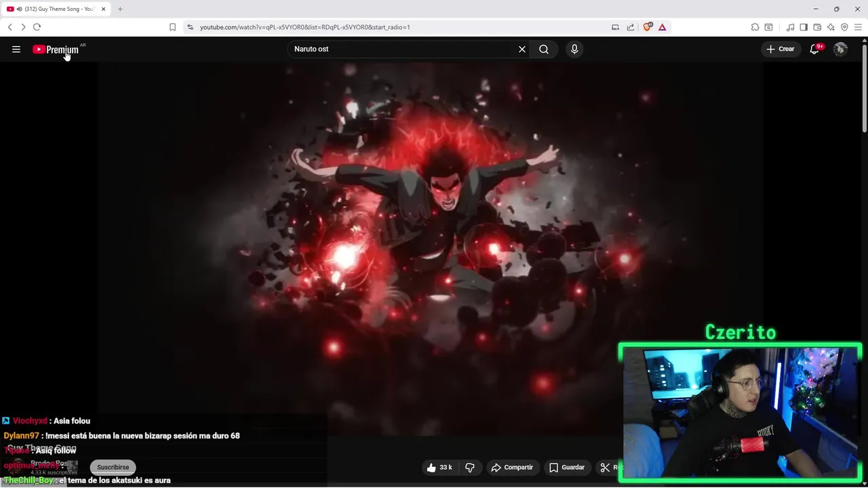Save video with Guardar button

(x=567, y=467)
